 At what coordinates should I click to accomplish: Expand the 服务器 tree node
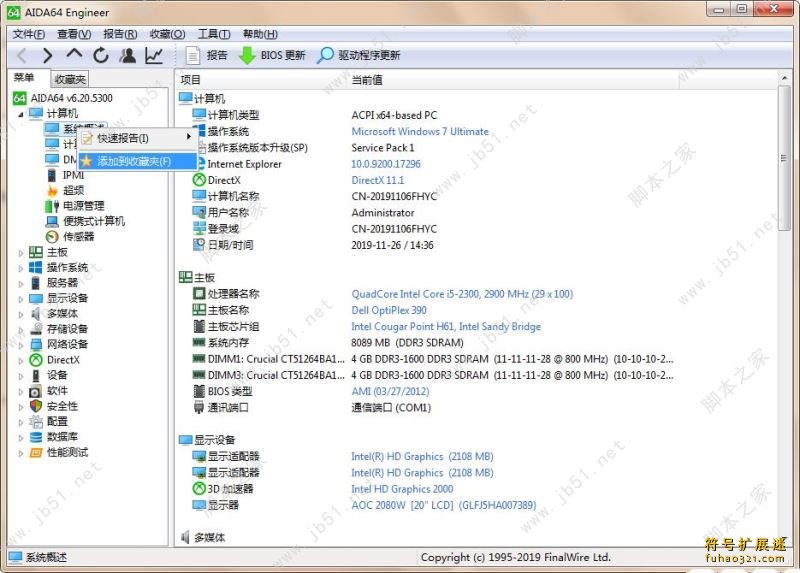[21, 283]
